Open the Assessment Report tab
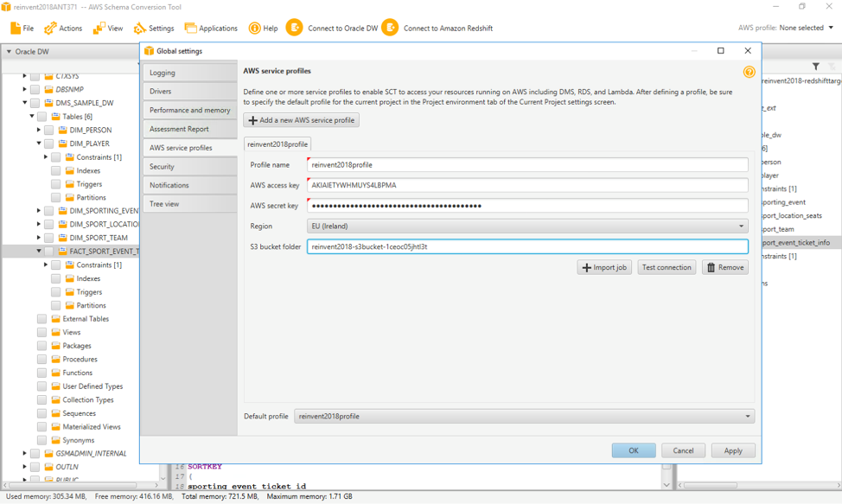 pos(190,129)
